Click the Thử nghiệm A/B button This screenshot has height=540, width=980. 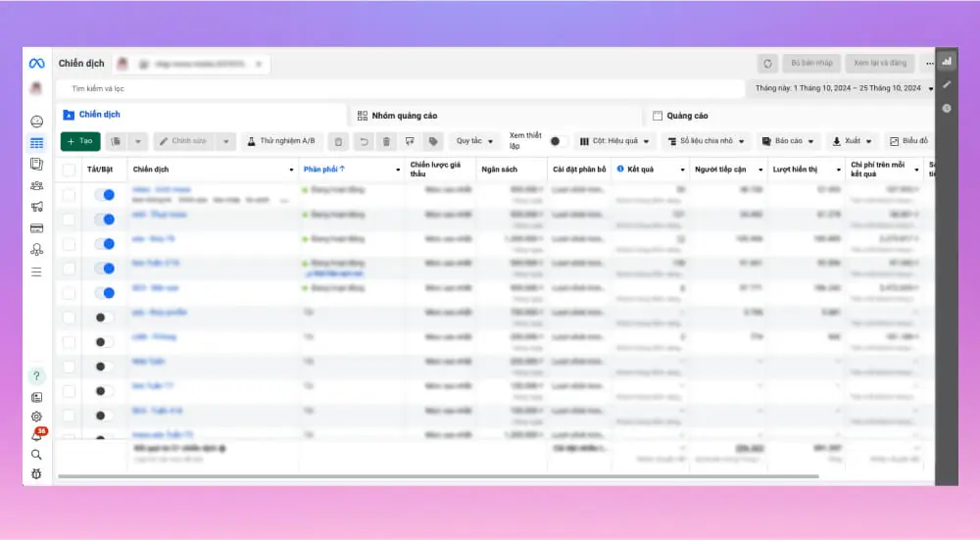[281, 141]
